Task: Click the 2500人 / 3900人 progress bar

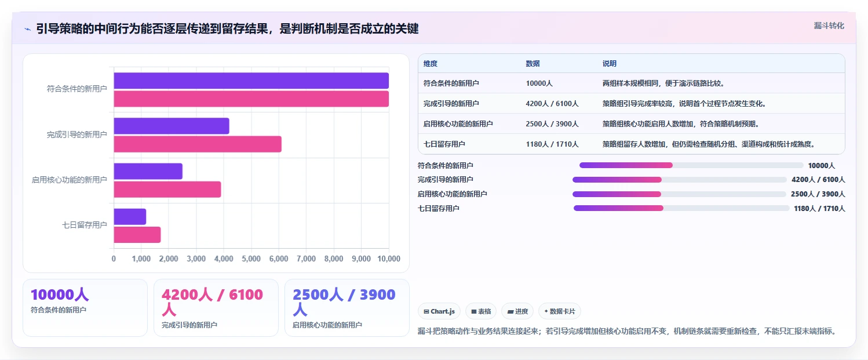Action: (x=680, y=194)
